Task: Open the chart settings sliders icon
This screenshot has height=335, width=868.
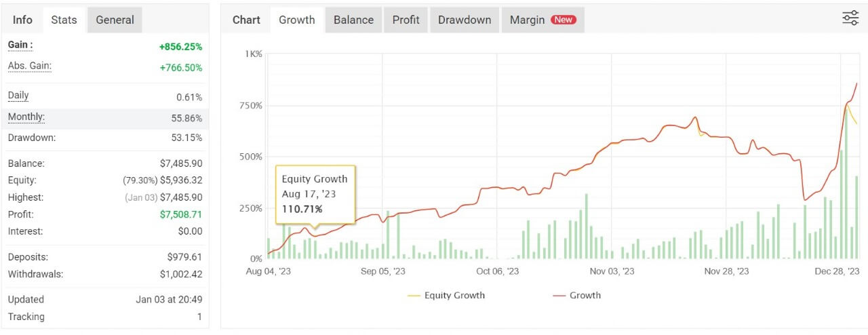Action: click(x=850, y=18)
